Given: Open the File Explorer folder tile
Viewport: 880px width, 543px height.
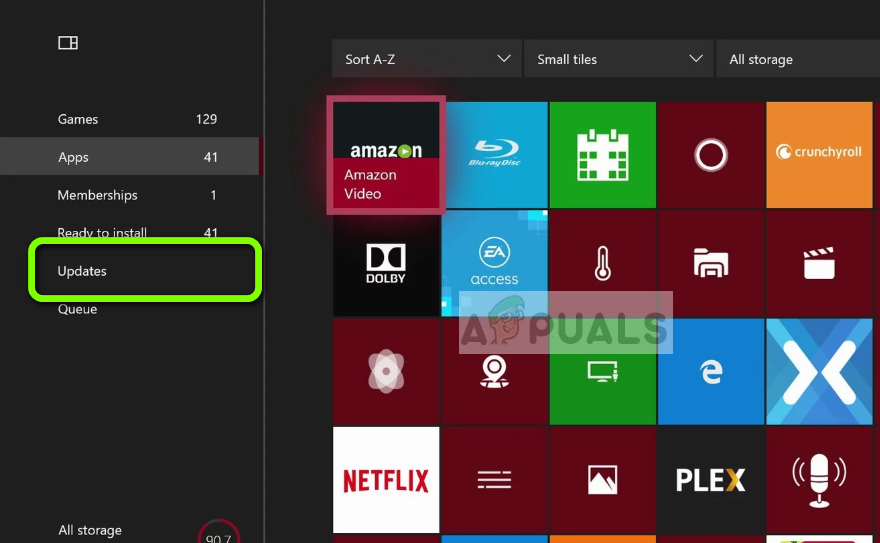Looking at the screenshot, I should (711, 263).
